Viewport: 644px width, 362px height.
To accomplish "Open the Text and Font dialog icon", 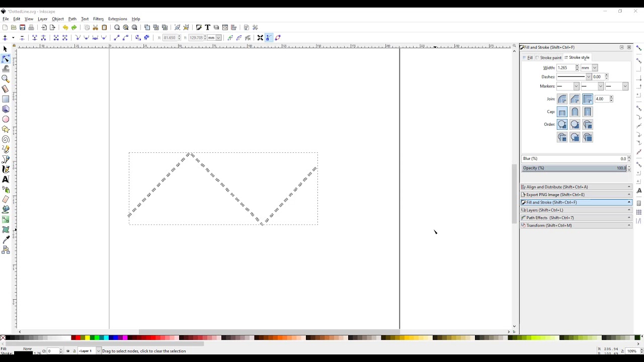I will [207, 28].
